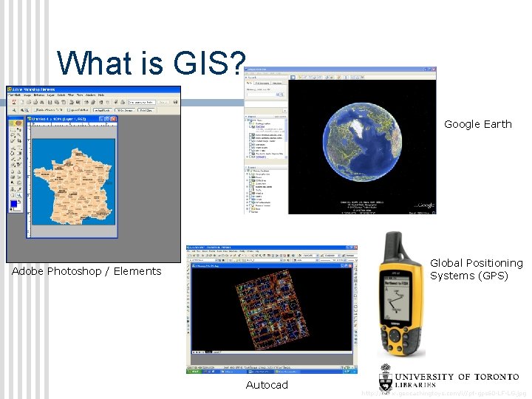532x399 pixels.
Task: Pick the Lasso tool in Photoshop Elements
Action: click(13, 134)
